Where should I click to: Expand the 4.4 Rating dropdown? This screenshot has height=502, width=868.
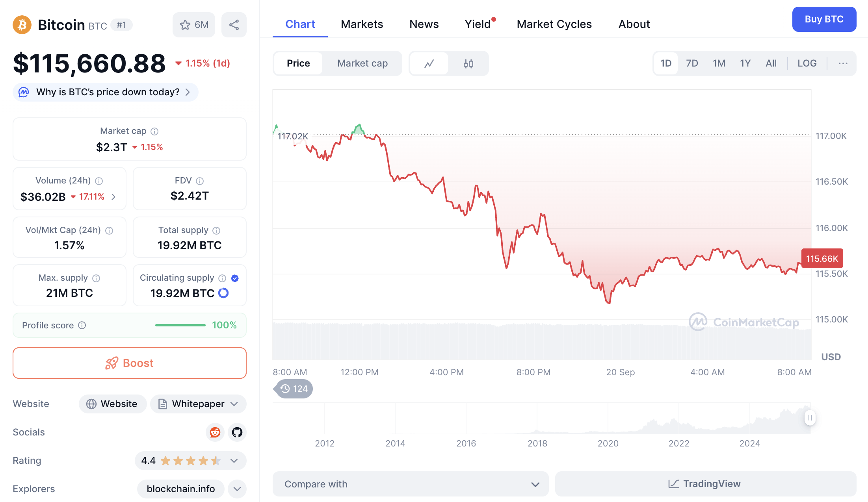191,461
